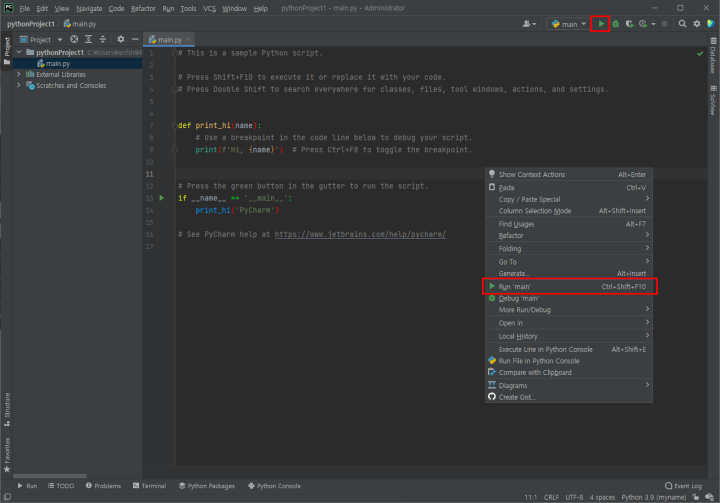Close the main.py editor tab
Screen dimensions: 720x503
tap(188, 40)
